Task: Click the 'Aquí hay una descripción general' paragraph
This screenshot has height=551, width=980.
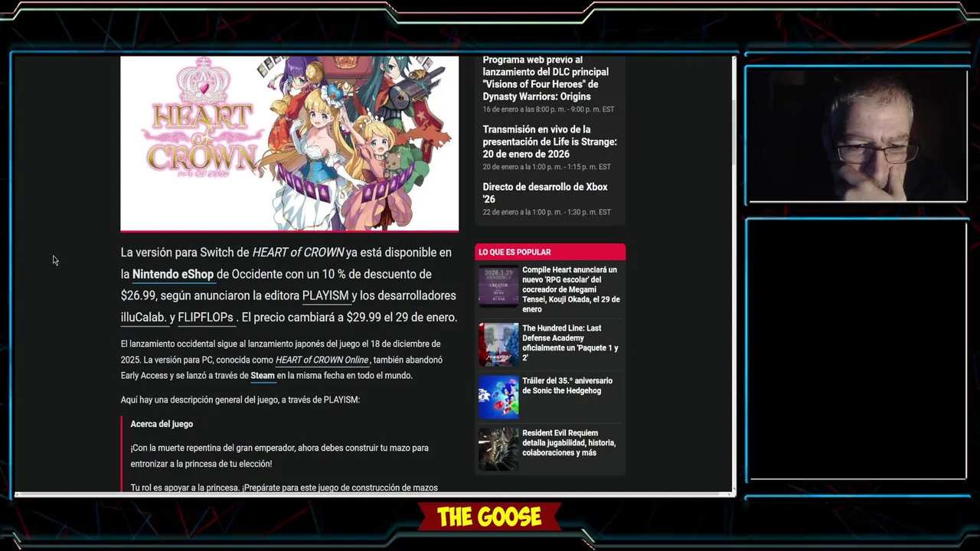Action: pyautogui.click(x=240, y=399)
